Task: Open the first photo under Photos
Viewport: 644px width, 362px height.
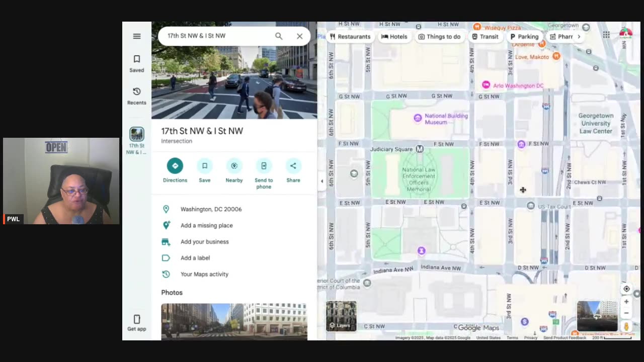Action: point(234,321)
